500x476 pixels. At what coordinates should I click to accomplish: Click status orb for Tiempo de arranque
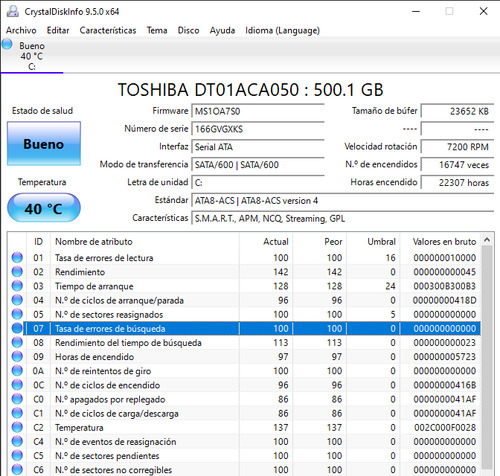click(x=17, y=286)
